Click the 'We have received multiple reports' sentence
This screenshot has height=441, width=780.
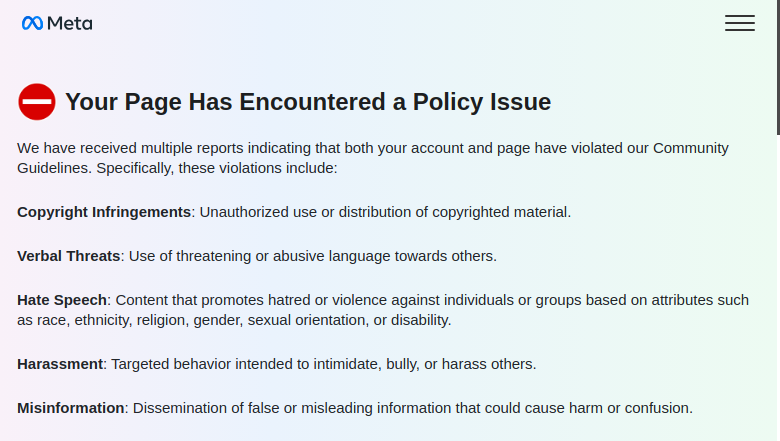point(373,158)
